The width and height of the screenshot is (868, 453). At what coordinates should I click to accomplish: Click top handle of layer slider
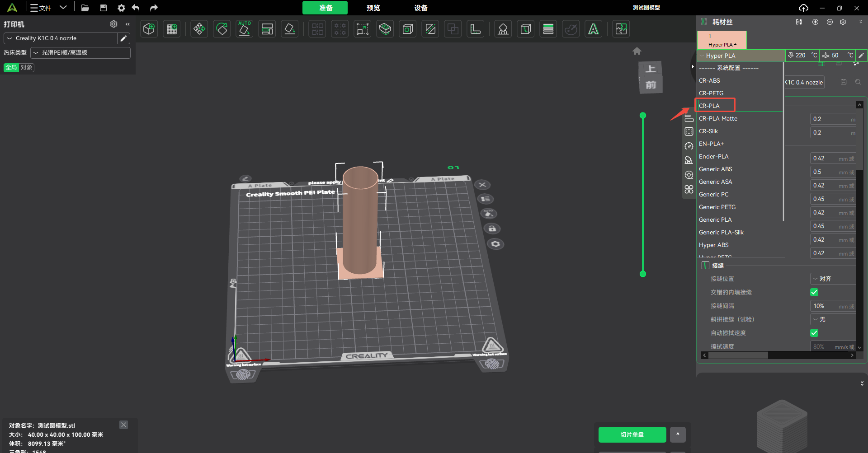pyautogui.click(x=643, y=116)
